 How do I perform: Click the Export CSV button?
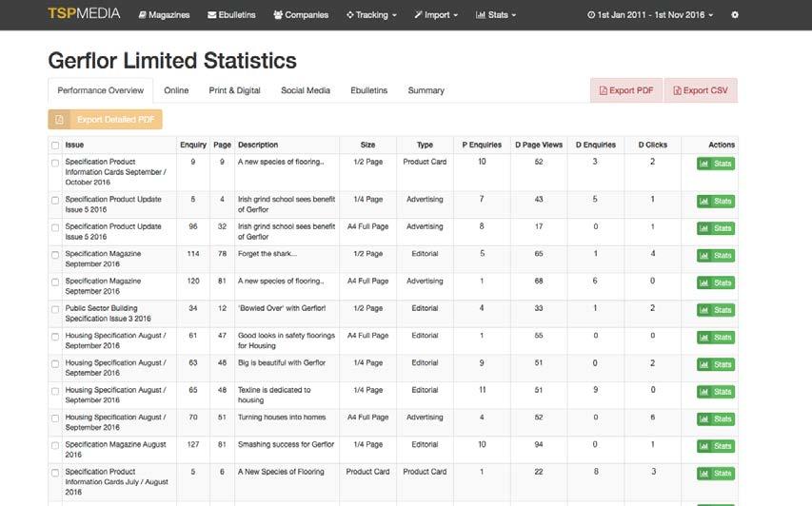701,90
